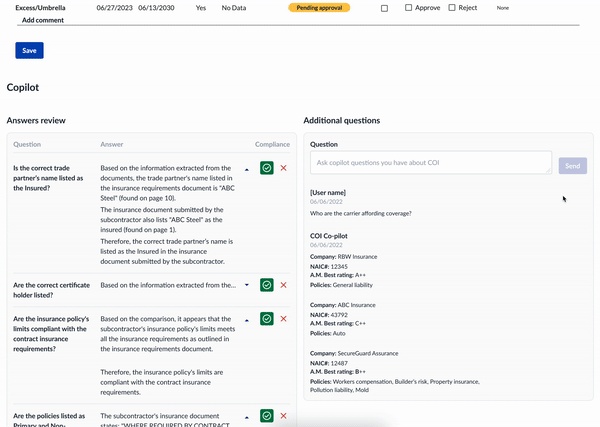Select question 'Are the correct certificate holder listed?'
Screen dimensions: 600x427
51,290
